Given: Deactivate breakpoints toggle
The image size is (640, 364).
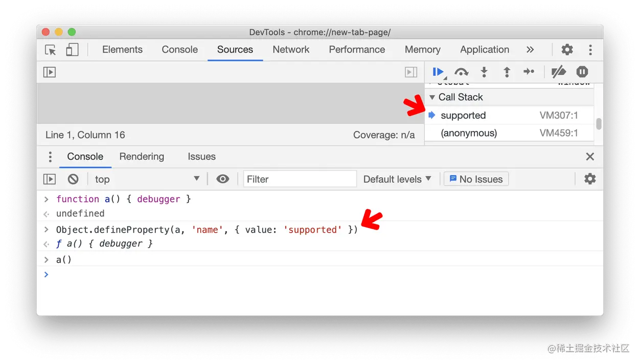Looking at the screenshot, I should click(x=559, y=72).
